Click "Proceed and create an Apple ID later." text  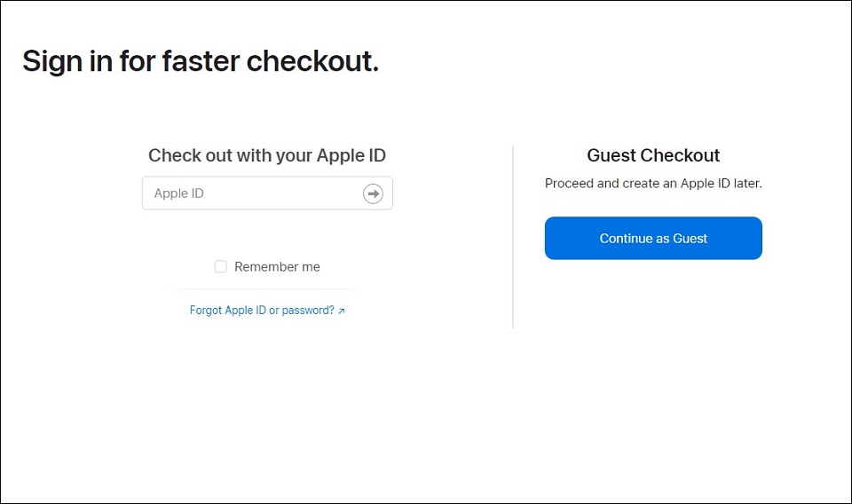653,184
